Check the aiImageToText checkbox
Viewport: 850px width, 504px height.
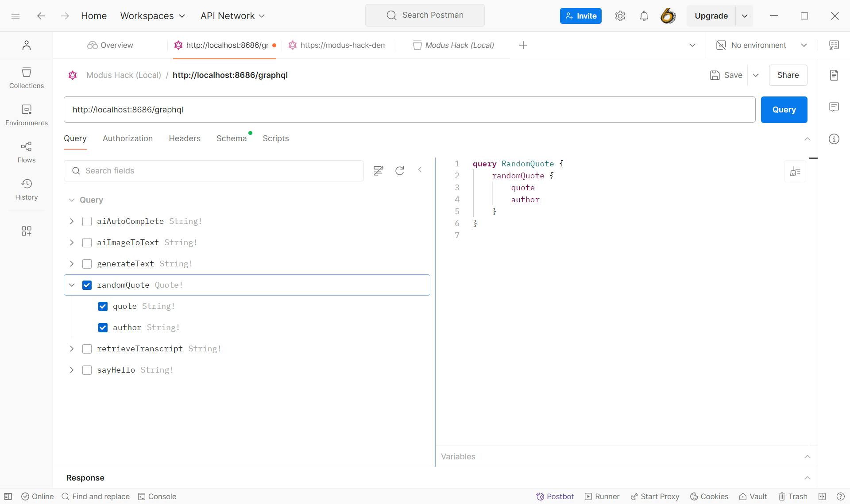coord(87,242)
